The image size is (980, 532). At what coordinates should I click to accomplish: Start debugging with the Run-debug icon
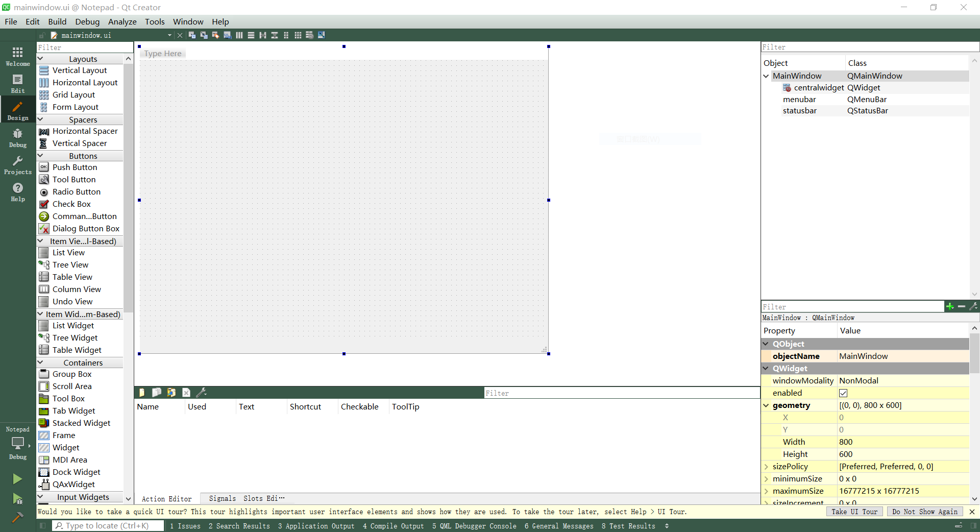pos(17,499)
